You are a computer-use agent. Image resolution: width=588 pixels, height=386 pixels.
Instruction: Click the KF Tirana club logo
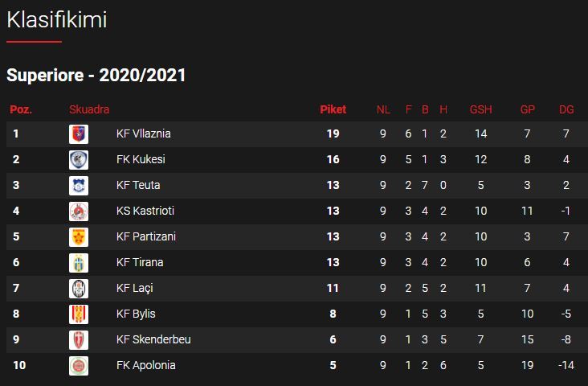79,263
